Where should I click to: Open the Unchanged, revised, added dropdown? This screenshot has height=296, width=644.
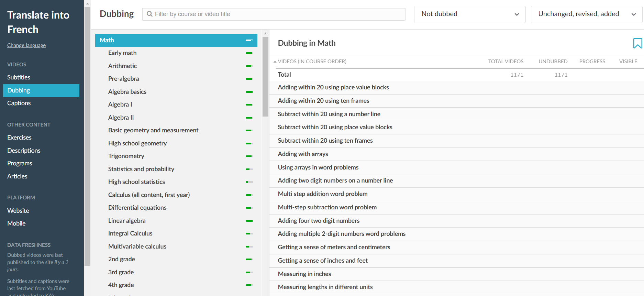(586, 14)
